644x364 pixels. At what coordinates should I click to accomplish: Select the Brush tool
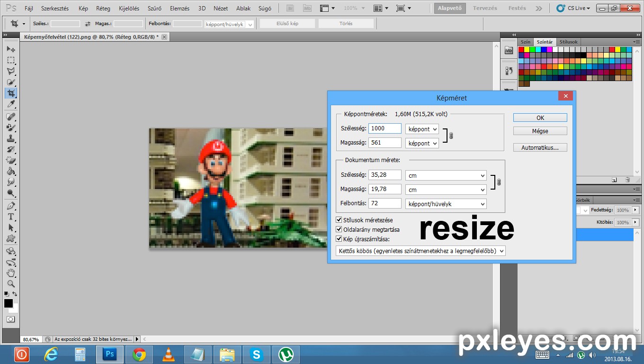coord(11,127)
